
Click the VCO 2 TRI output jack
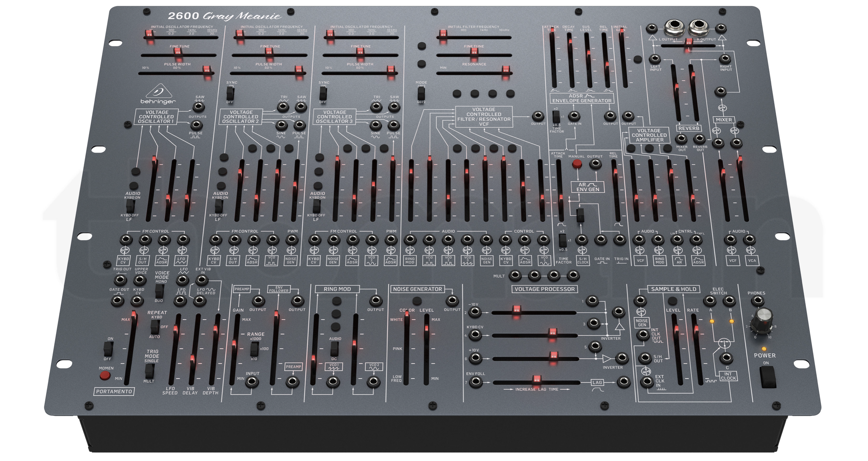(283, 107)
